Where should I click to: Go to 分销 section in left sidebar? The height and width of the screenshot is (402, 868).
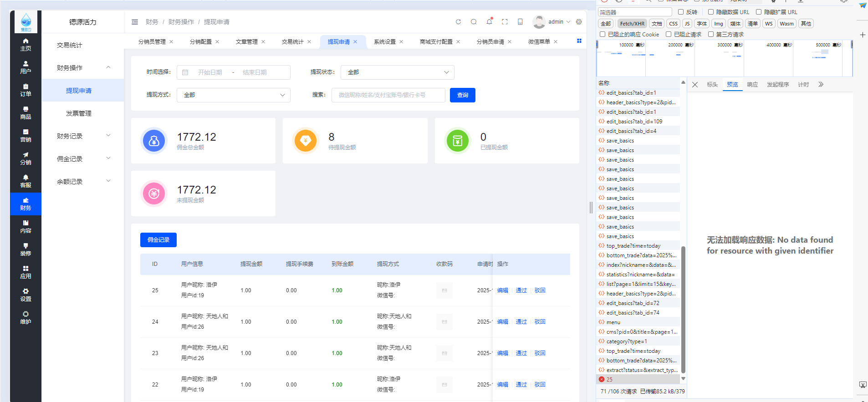26,158
